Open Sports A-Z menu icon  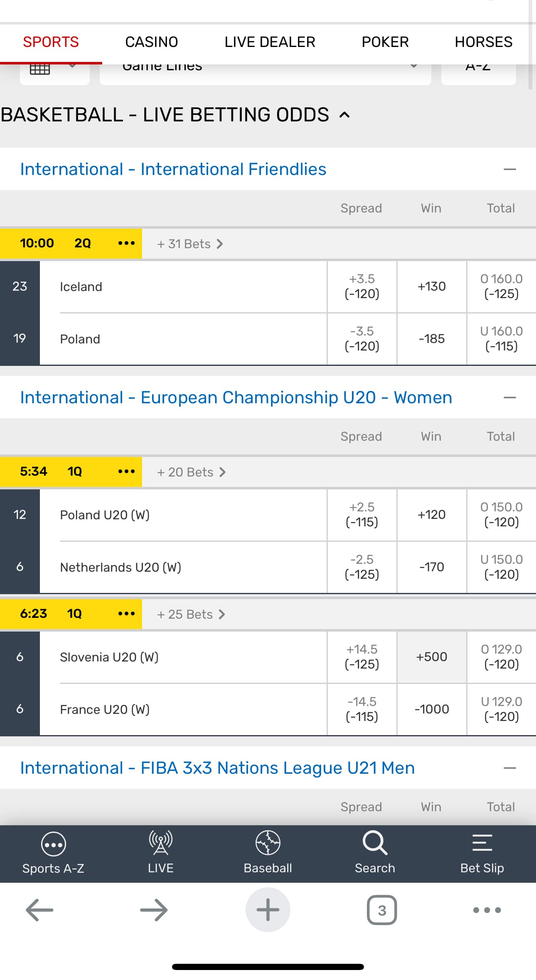click(53, 844)
